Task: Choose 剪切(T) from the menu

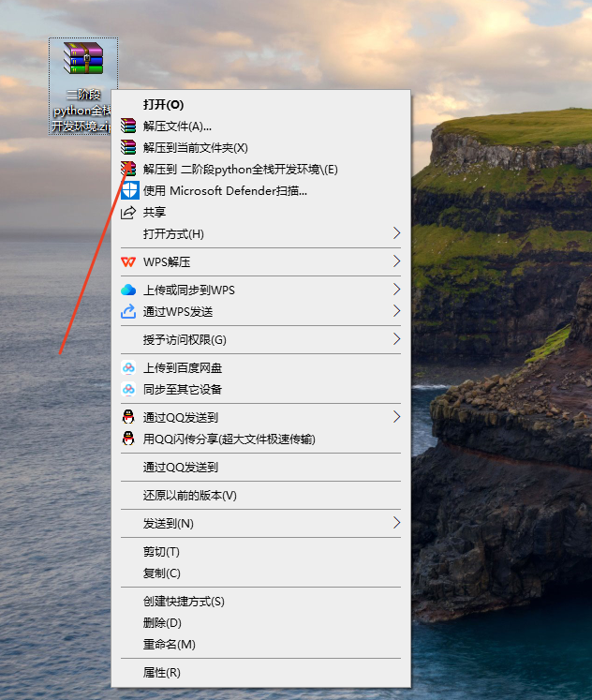Action: pos(260,552)
